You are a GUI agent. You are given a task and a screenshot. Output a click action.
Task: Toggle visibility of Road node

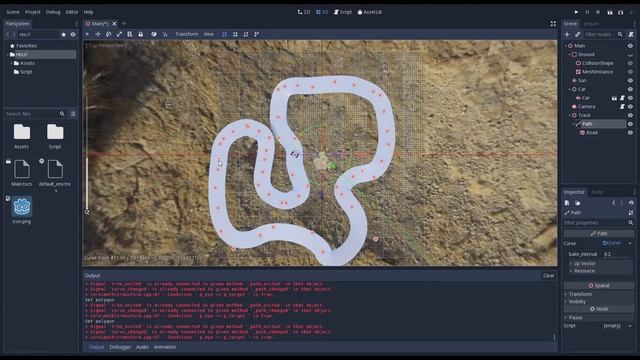point(631,133)
